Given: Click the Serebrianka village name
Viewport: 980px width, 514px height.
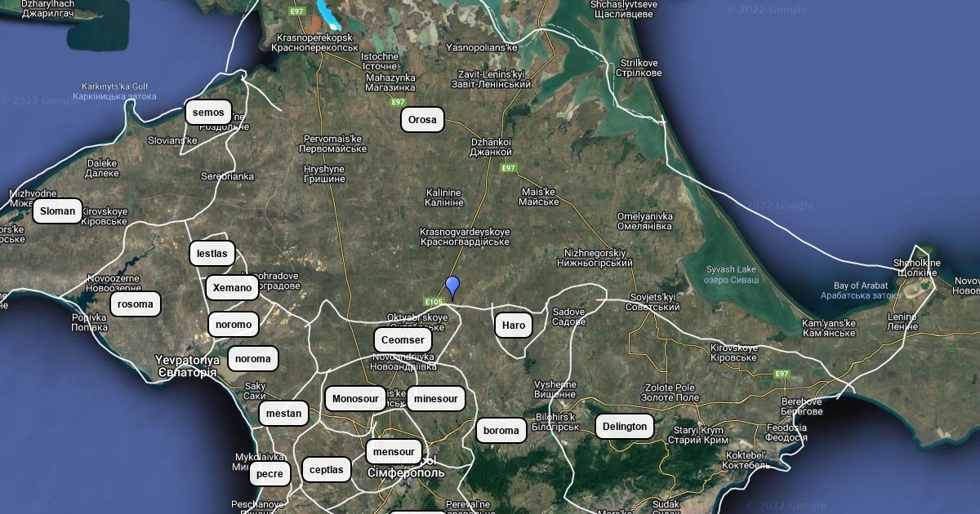Looking at the screenshot, I should (x=227, y=176).
